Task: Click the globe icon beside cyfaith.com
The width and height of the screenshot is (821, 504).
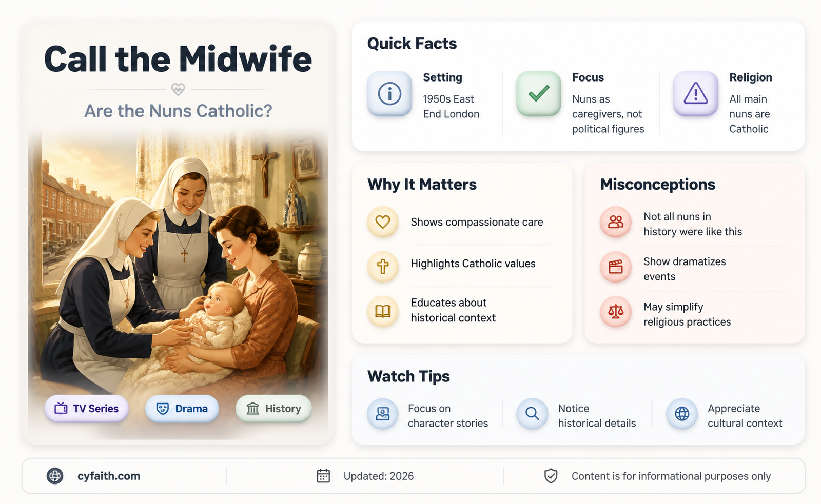Action: [55, 476]
